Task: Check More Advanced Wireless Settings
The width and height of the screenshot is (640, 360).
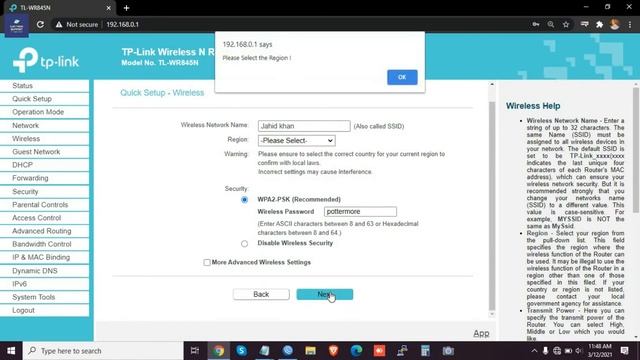Action: tap(207, 262)
